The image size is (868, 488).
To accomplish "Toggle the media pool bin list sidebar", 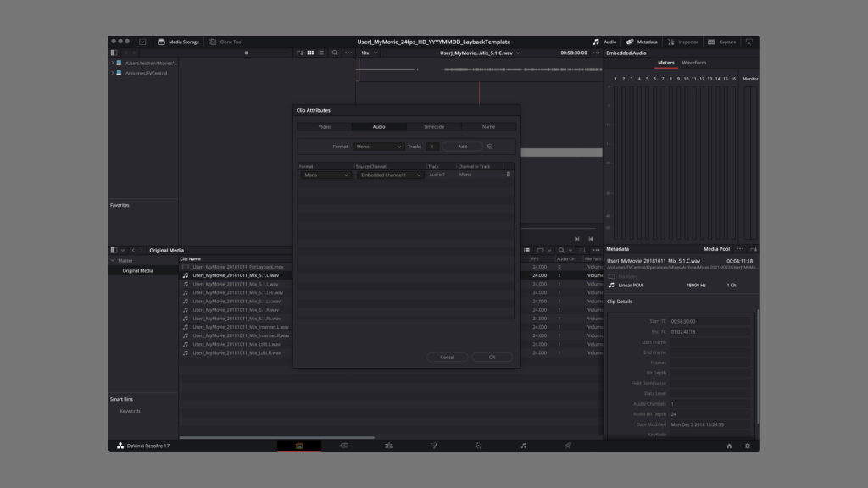I will [x=114, y=250].
